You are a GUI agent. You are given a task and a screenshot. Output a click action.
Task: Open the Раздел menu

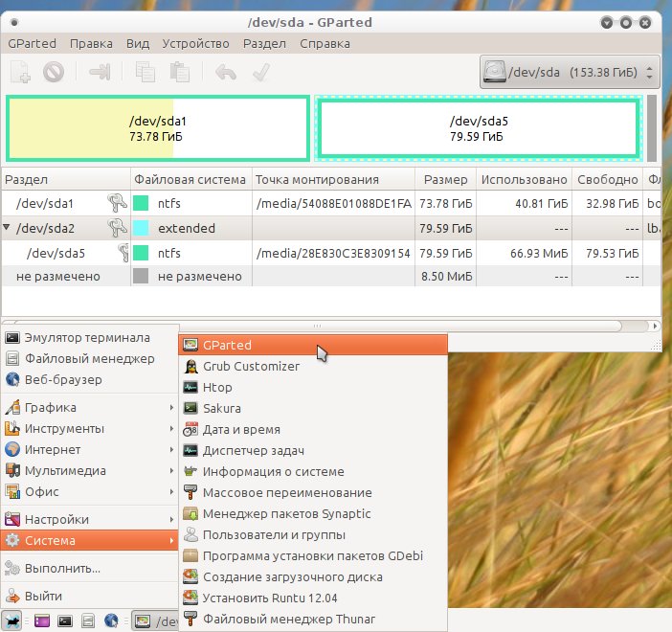click(264, 44)
